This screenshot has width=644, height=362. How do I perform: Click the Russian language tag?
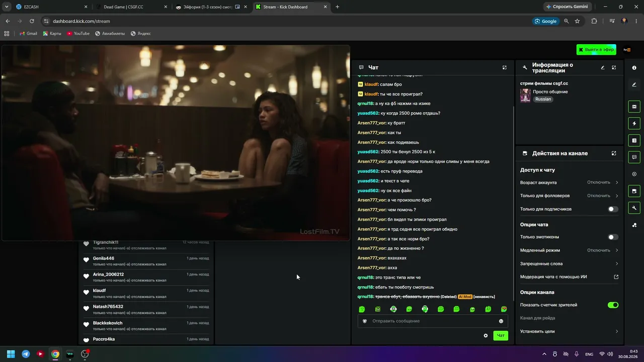543,100
